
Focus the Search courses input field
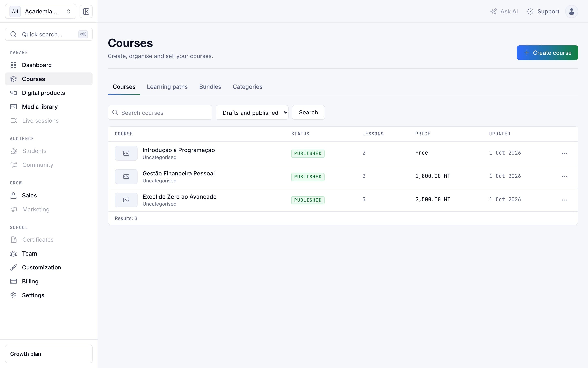[160, 112]
